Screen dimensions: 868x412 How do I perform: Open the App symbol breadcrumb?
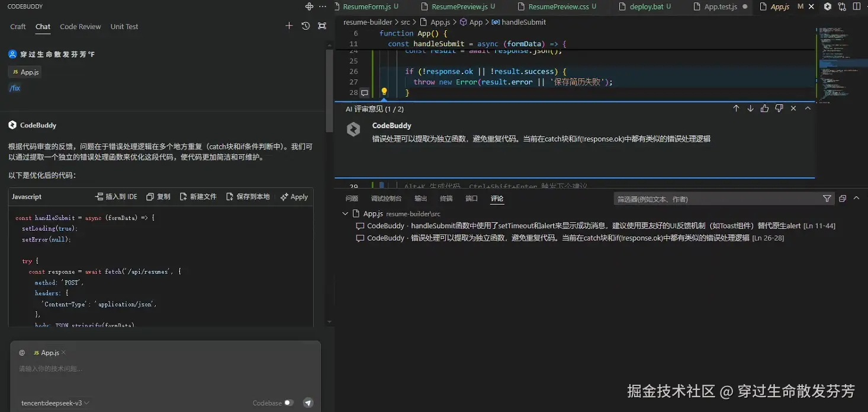coord(471,22)
